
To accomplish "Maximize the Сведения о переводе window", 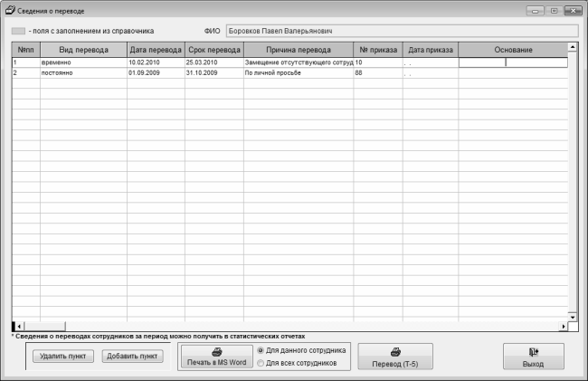I will (x=555, y=11).
